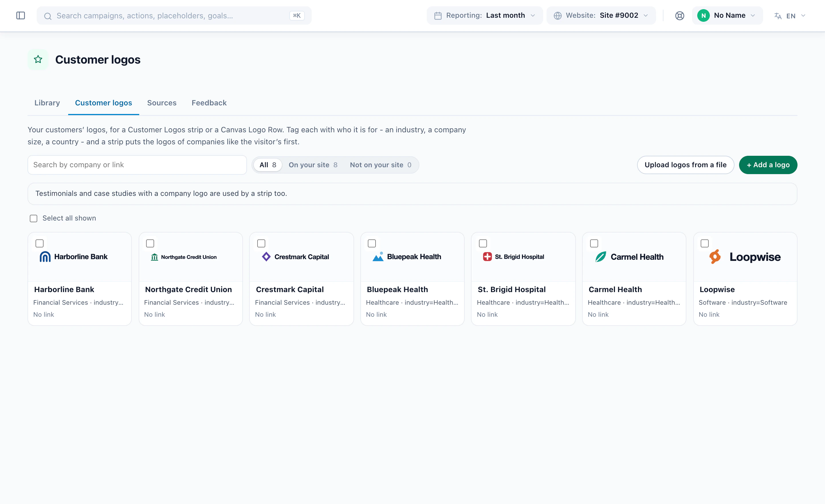
Task: Click the Reporting calendar icon
Action: coord(438,15)
